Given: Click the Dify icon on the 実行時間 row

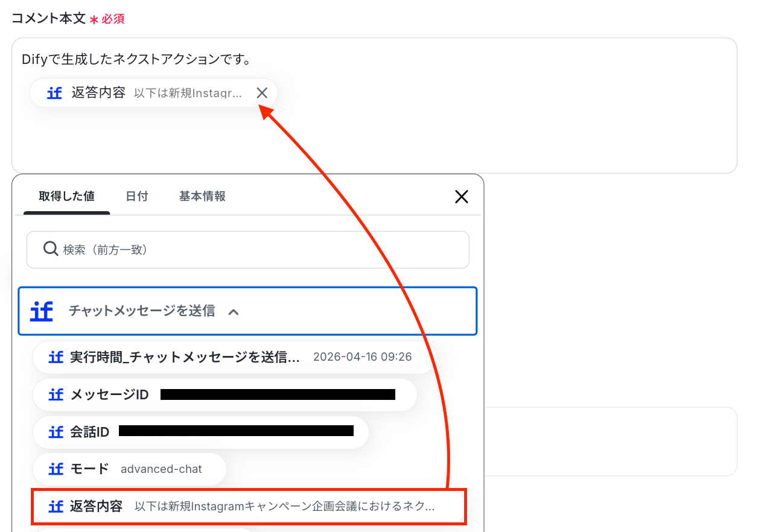Looking at the screenshot, I should [x=56, y=357].
